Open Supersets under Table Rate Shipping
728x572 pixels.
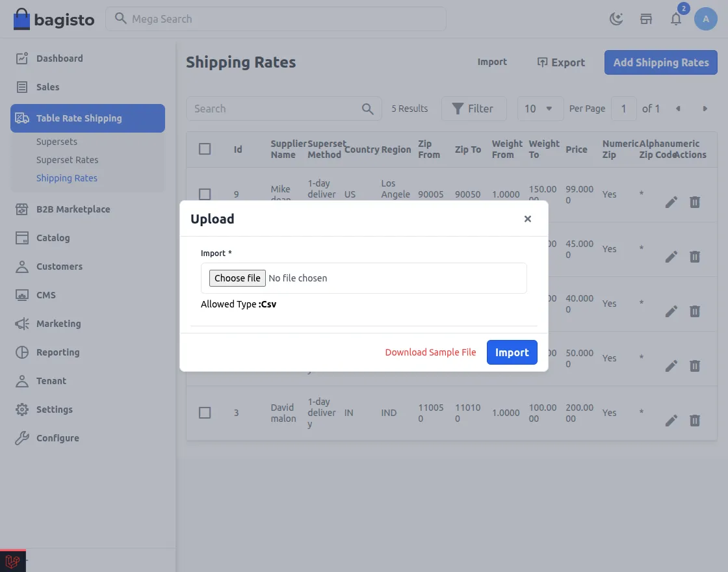57,141
